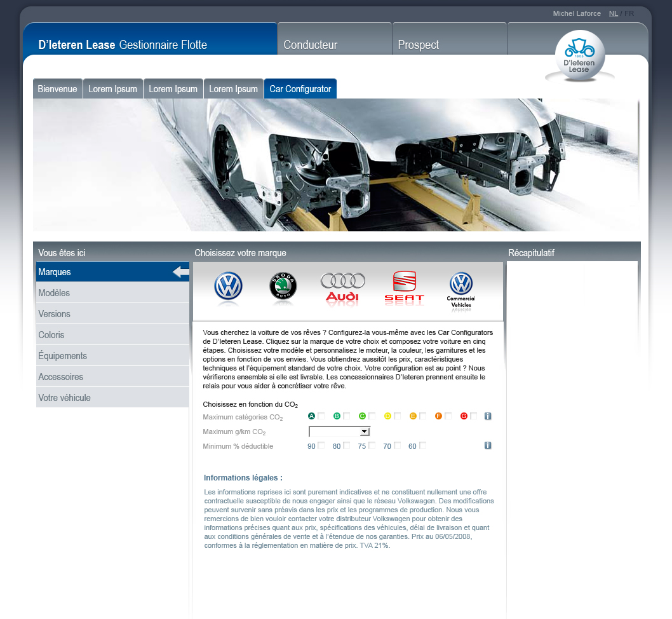Click the "Vous êtes ici" heading
The width and height of the screenshot is (672, 619).
pos(62,253)
